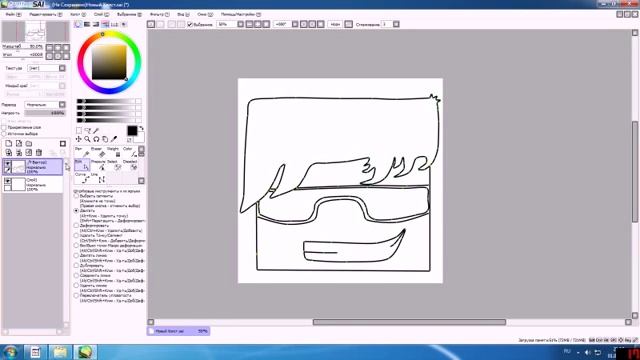This screenshot has width=640, height=360.
Task: Open the Filter menu
Action: tap(159, 14)
